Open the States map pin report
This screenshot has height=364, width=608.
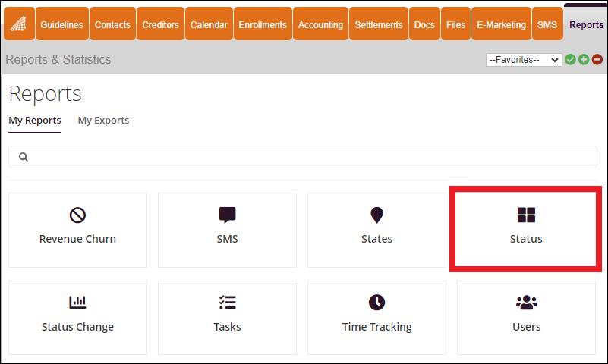(x=376, y=230)
